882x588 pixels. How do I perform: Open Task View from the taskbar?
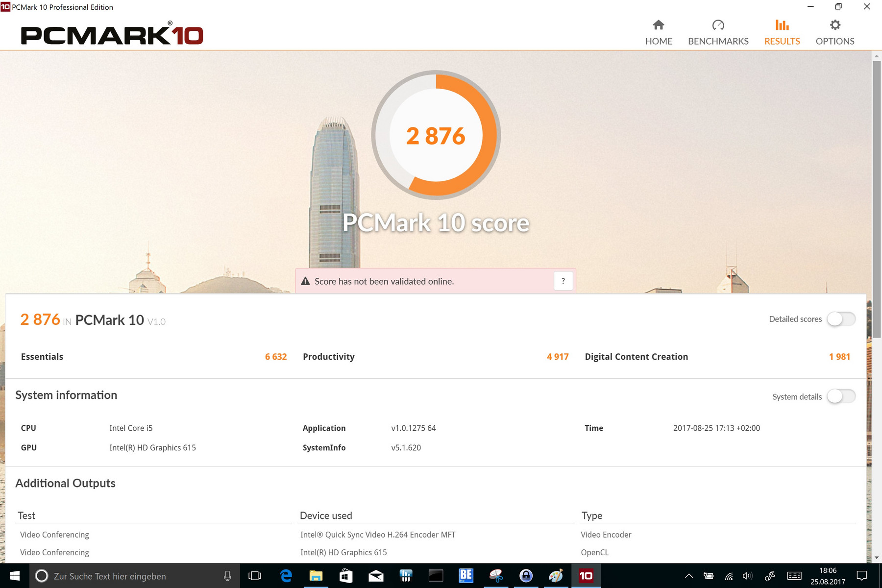coord(255,576)
